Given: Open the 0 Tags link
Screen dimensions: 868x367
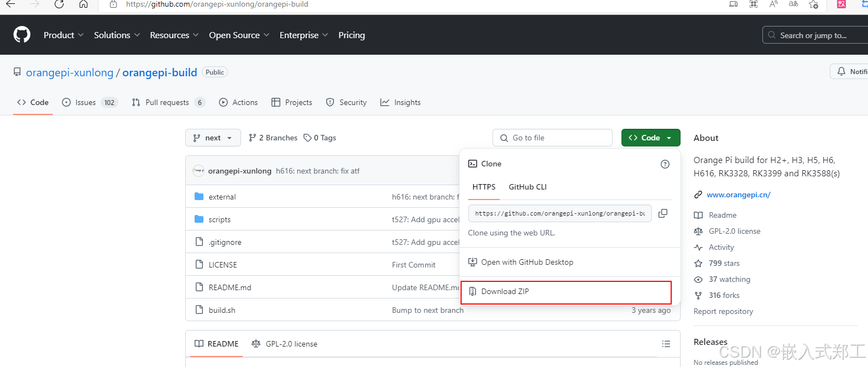Looking at the screenshot, I should click(320, 138).
